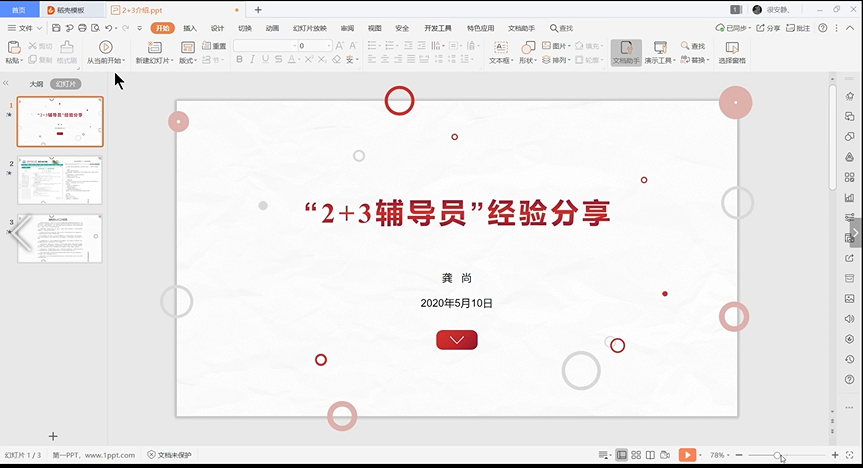This screenshot has width=863, height=468.
Task: Switch to reading view in status bar
Action: [x=651, y=455]
